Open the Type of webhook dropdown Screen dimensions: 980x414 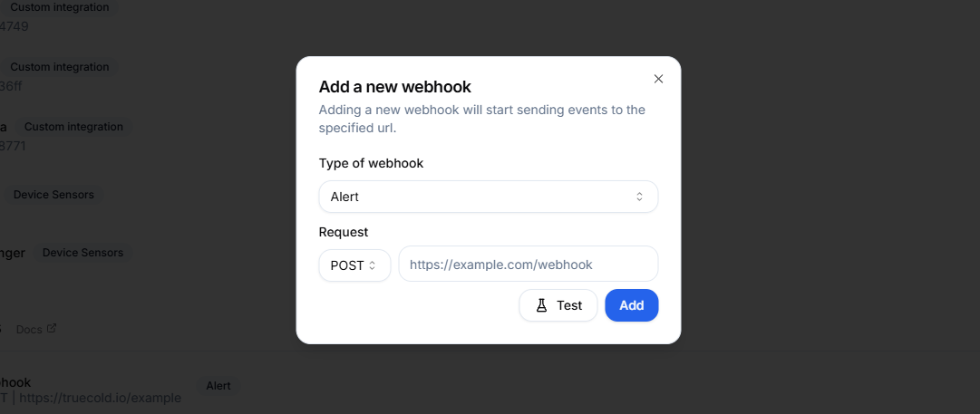488,197
